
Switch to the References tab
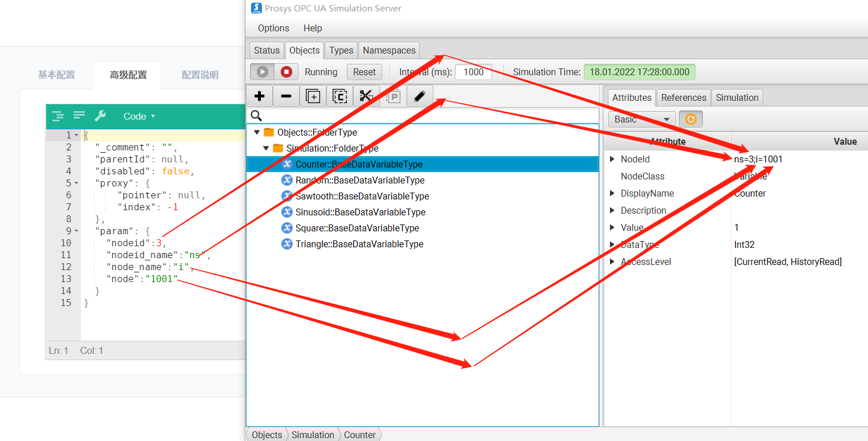[683, 97]
